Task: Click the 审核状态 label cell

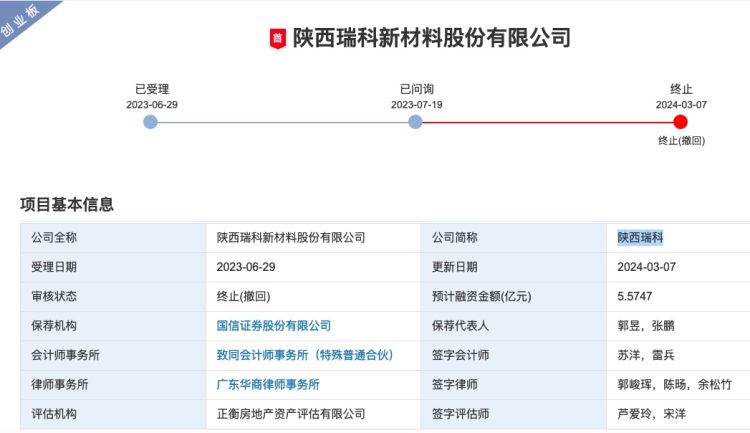Action: [x=113, y=297]
